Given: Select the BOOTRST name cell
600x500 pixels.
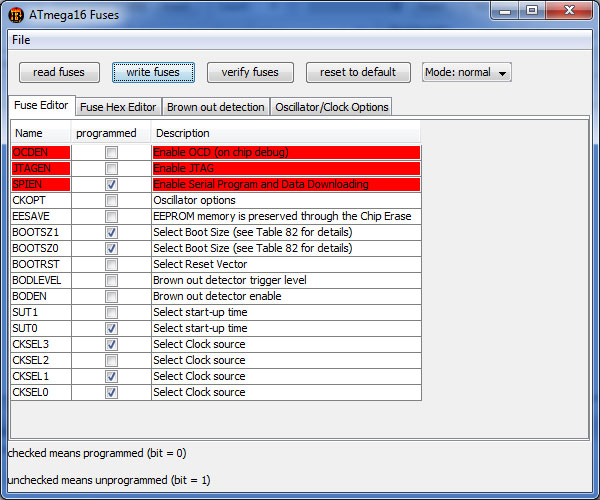Looking at the screenshot, I should [41, 264].
